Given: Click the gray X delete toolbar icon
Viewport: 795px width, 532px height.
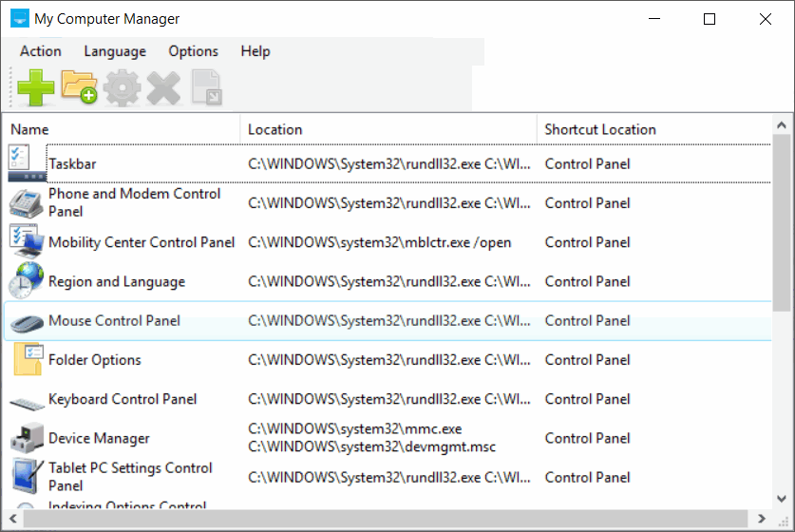Looking at the screenshot, I should (x=163, y=88).
